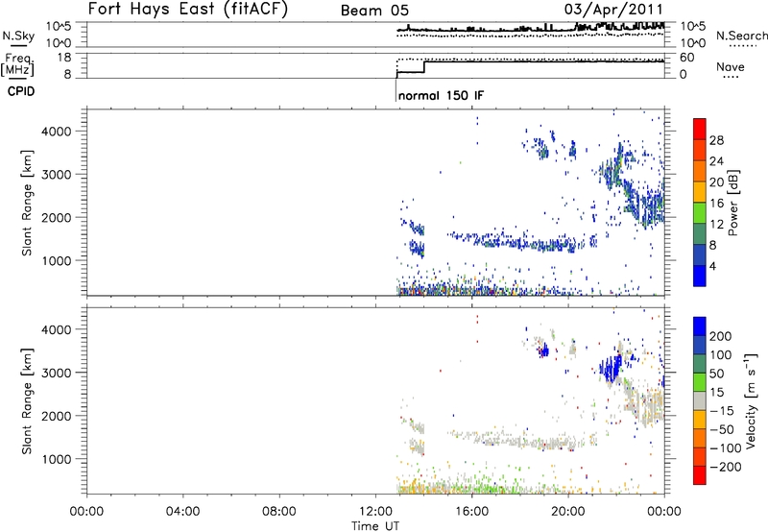This screenshot has height=532, width=768.
Task: Click 'Slant Range [km]' label of velocity panel
Action: point(27,401)
